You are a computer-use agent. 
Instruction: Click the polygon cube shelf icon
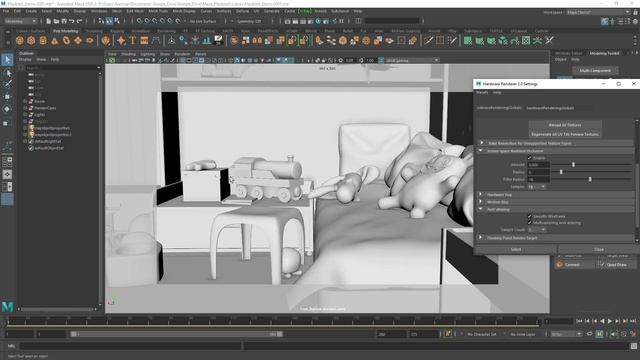pyautogui.click(x=31, y=40)
